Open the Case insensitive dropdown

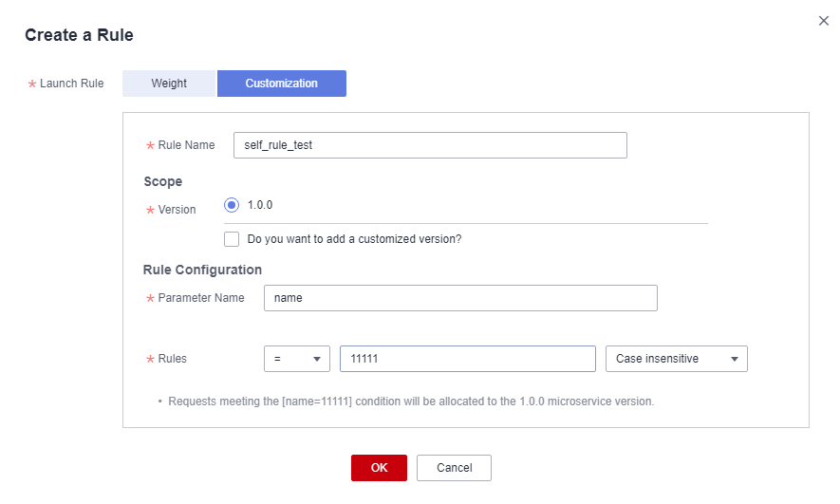click(x=676, y=359)
